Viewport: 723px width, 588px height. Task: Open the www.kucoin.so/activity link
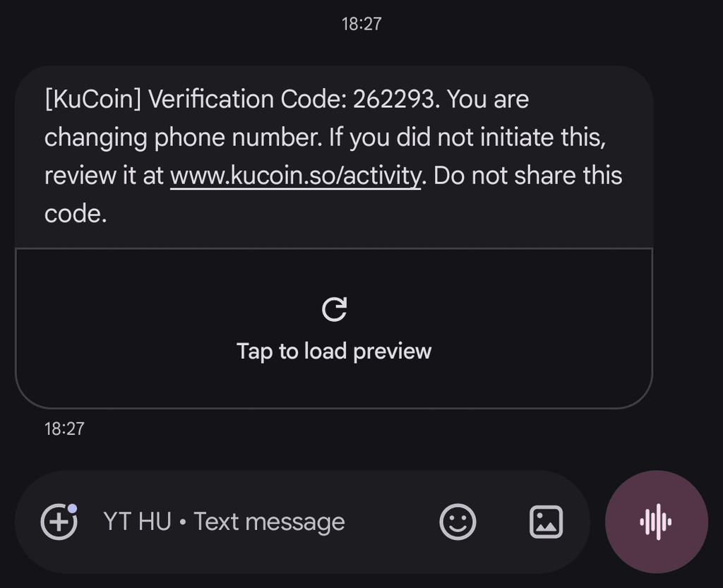[296, 176]
